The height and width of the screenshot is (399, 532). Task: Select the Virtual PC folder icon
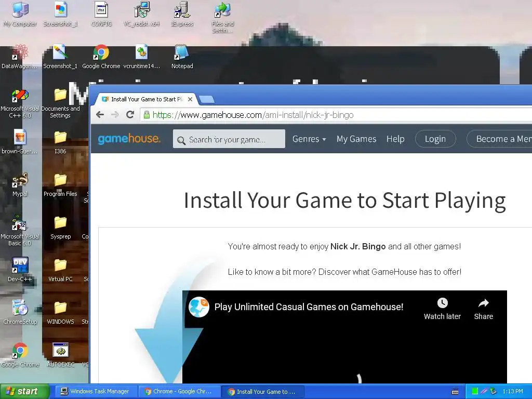[60, 270]
